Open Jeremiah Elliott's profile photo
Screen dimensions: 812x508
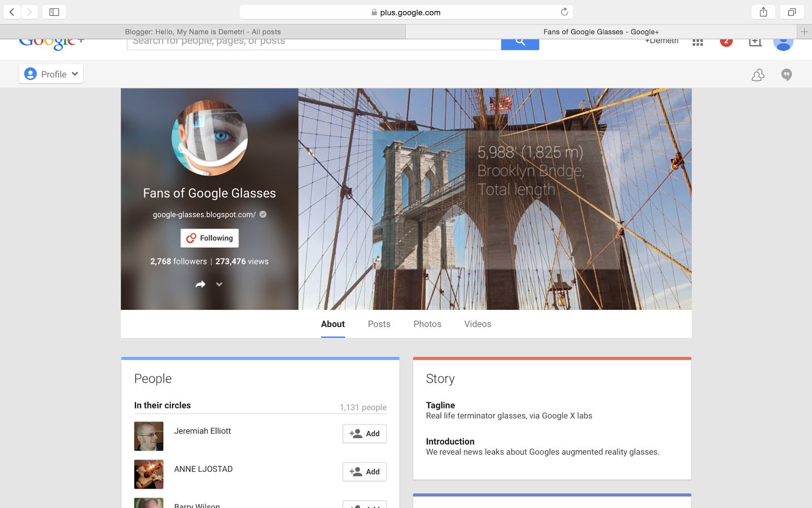(149, 436)
